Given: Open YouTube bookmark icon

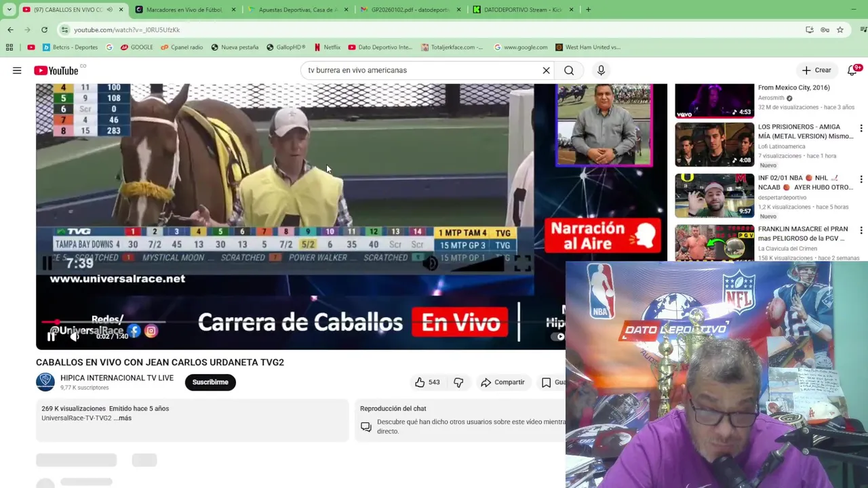Looking at the screenshot, I should (x=31, y=47).
